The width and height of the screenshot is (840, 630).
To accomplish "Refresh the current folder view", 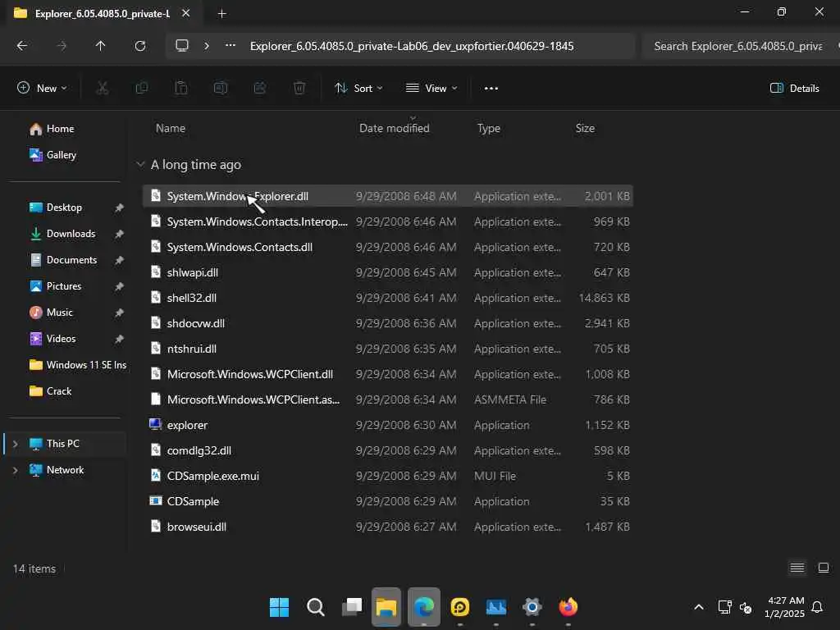I will click(x=140, y=46).
